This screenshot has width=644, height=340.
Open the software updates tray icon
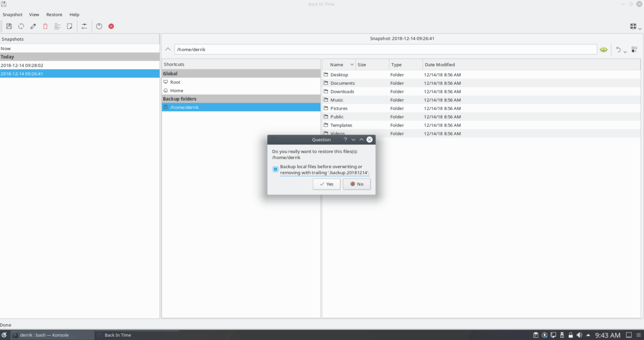[545, 335]
